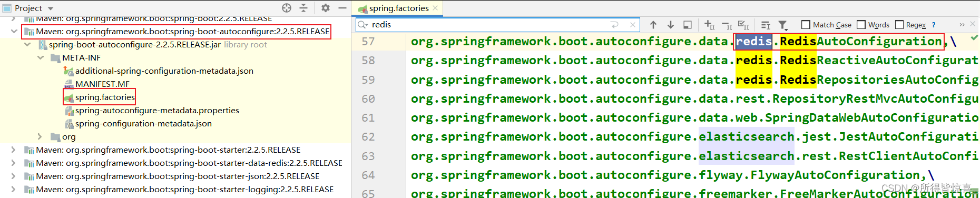Click line number 57 in the gutter

click(368, 42)
